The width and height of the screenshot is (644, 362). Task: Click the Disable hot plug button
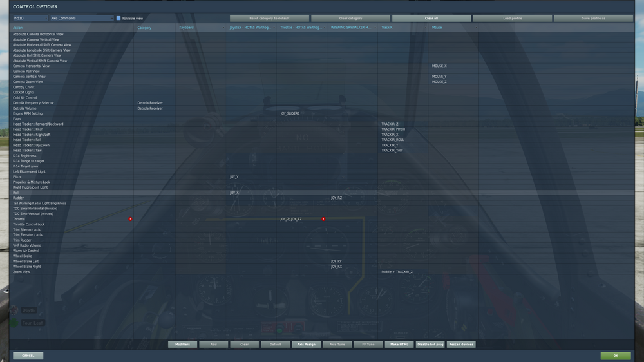click(430, 345)
